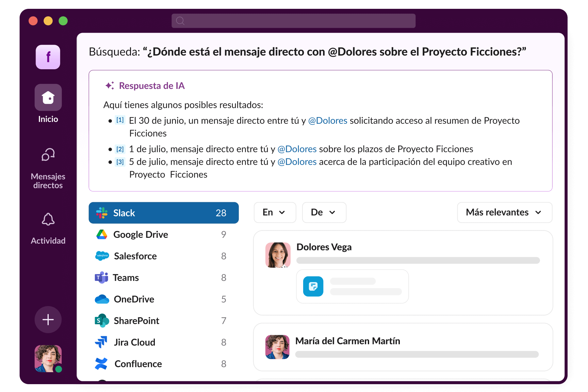The image size is (588, 392).
Task: Click the yellow minimize window button
Action: (48, 21)
